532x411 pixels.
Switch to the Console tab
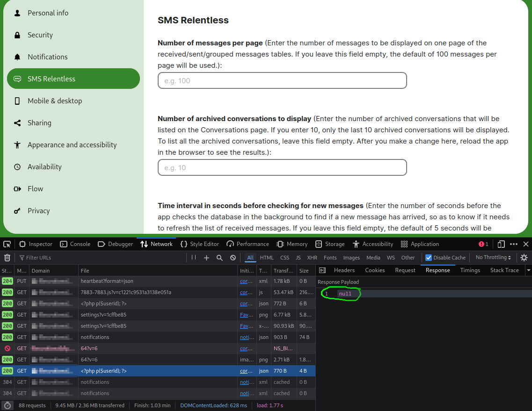point(75,244)
